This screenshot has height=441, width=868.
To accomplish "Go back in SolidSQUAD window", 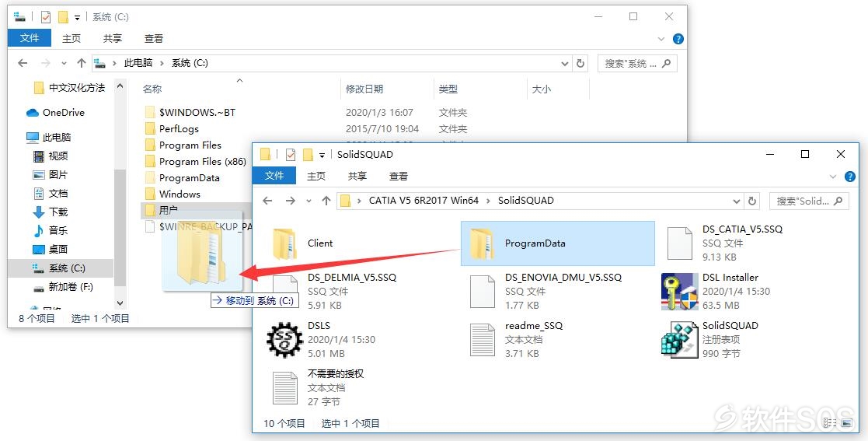I will [x=268, y=201].
